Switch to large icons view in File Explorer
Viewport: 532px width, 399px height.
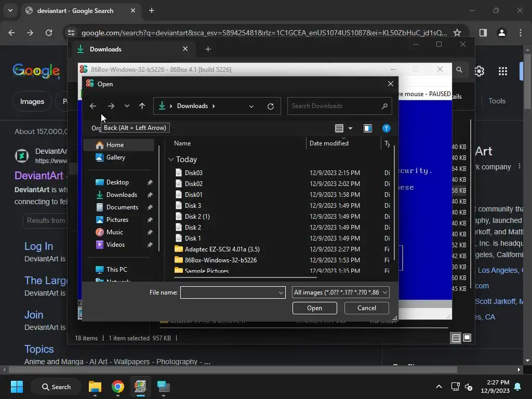click(467, 338)
